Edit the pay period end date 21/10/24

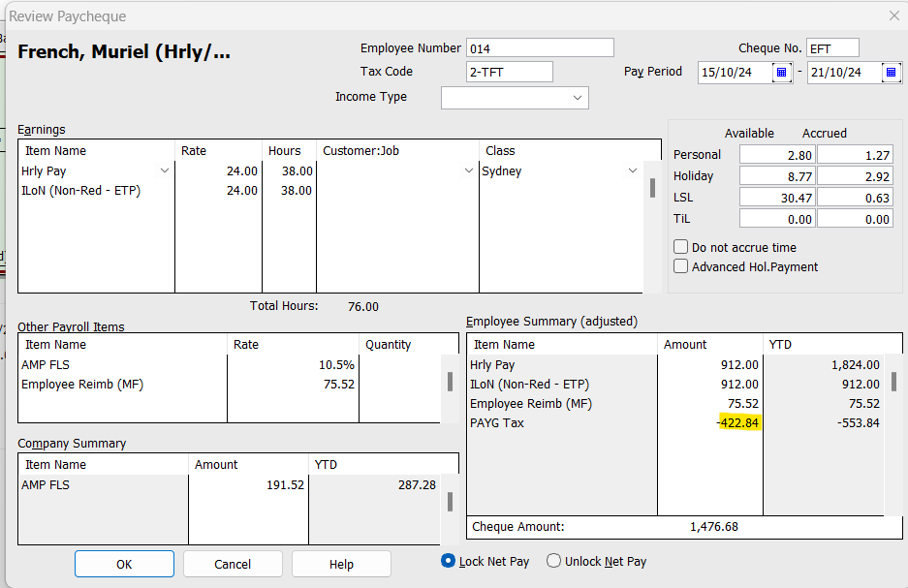844,73
